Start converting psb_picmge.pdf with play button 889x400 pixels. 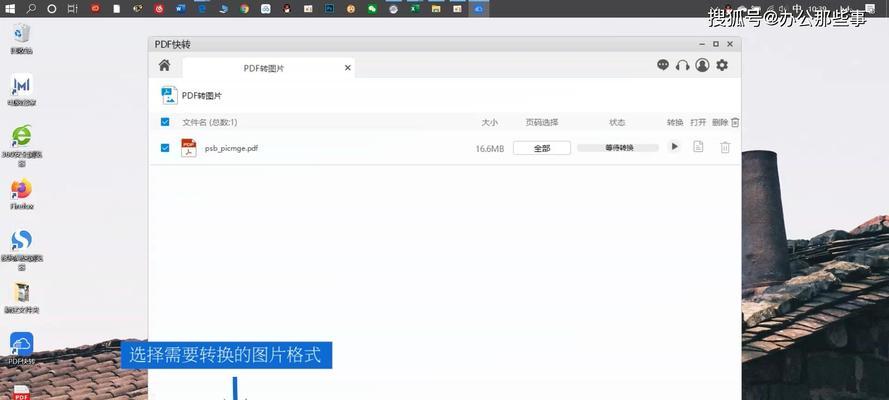(x=674, y=147)
